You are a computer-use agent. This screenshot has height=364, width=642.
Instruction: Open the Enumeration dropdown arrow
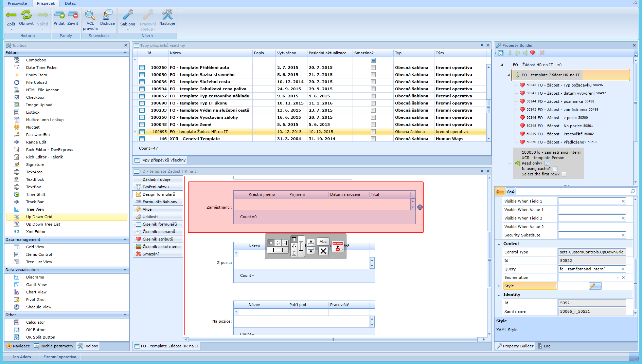coord(618,277)
